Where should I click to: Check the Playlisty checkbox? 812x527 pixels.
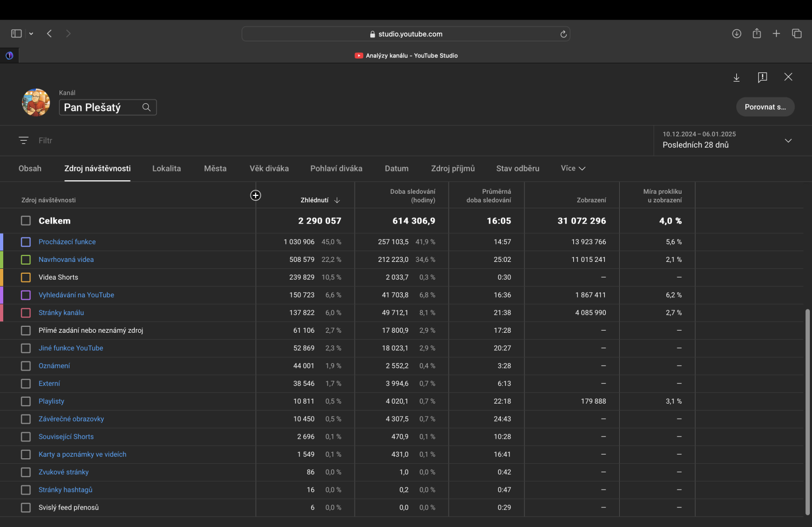pyautogui.click(x=25, y=401)
